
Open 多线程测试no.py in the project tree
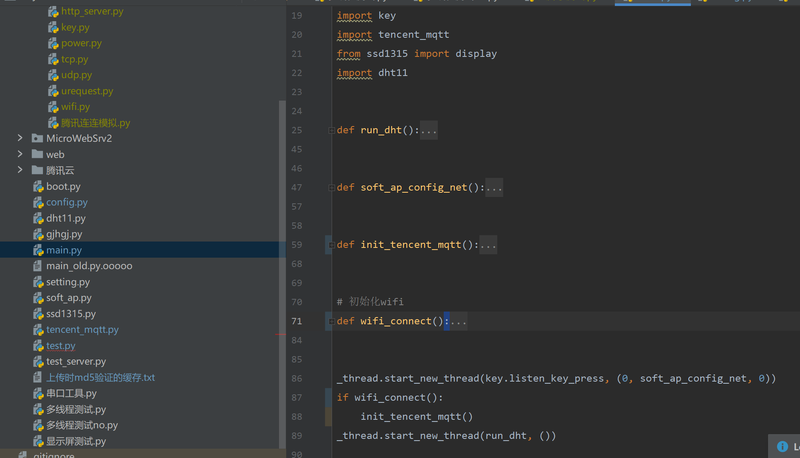click(x=82, y=425)
